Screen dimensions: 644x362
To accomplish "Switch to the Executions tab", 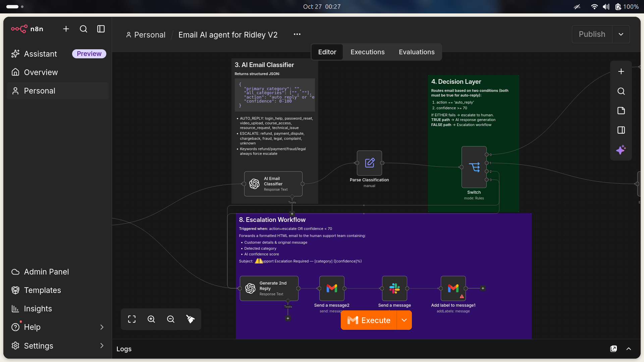I will (368, 52).
